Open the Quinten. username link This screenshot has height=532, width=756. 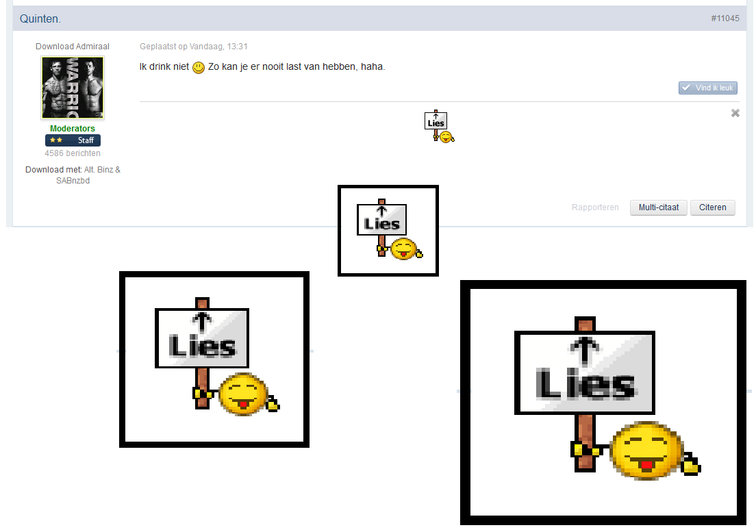tap(40, 18)
